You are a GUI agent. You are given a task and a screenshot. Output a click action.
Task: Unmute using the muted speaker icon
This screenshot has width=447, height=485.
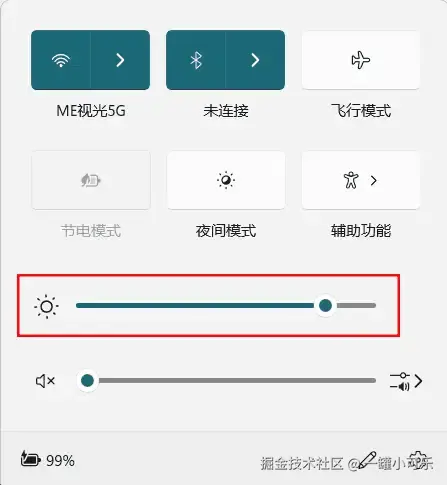[x=45, y=381]
